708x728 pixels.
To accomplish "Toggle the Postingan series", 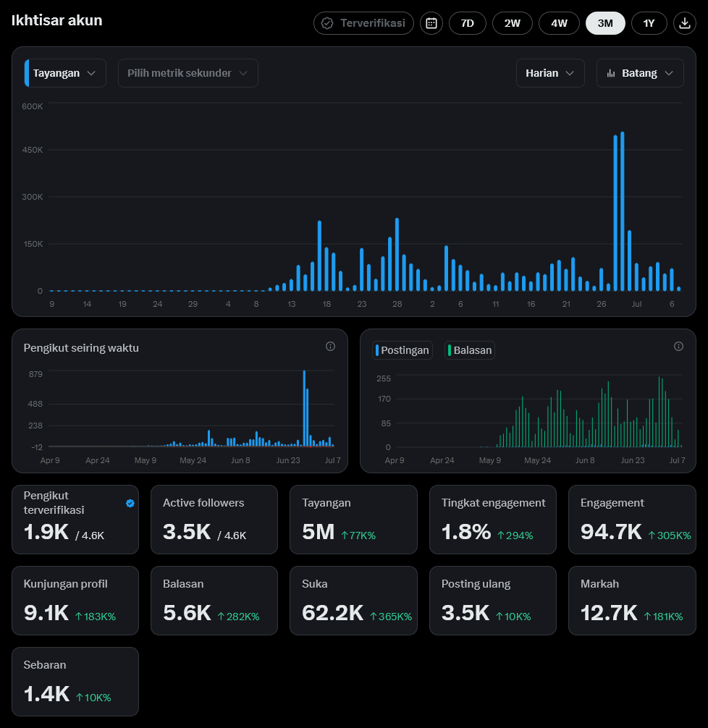I will click(403, 350).
